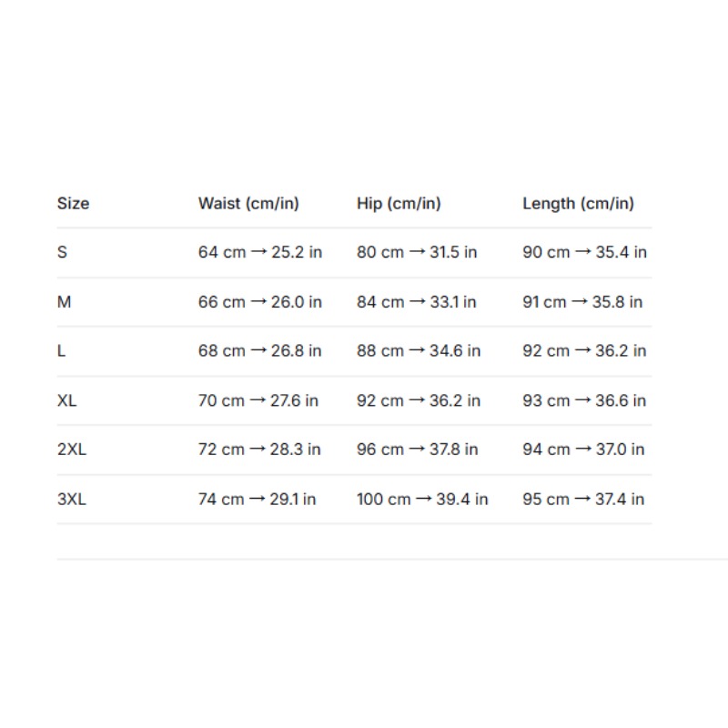Select the 3XL size row label
The width and height of the screenshot is (728, 728).
pyautogui.click(x=72, y=499)
